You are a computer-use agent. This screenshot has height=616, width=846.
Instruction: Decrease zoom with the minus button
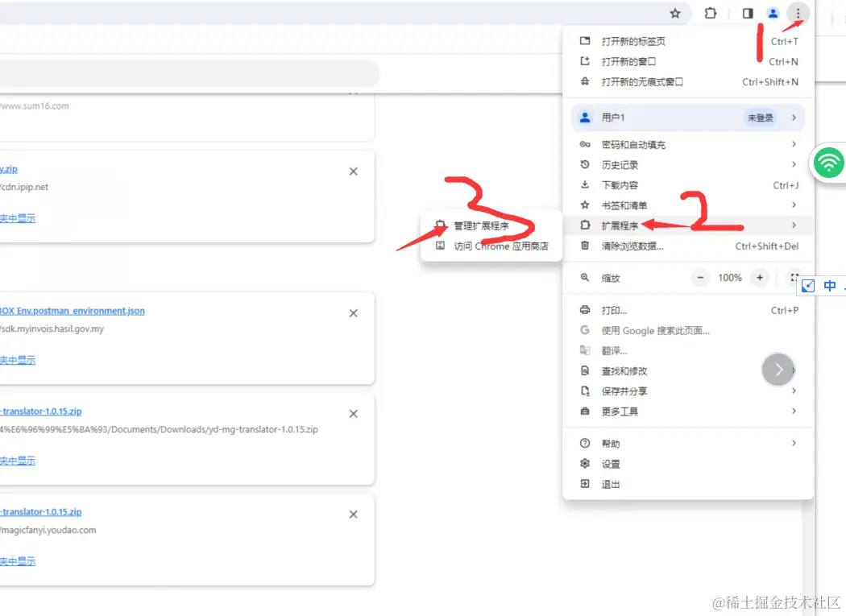[700, 278]
